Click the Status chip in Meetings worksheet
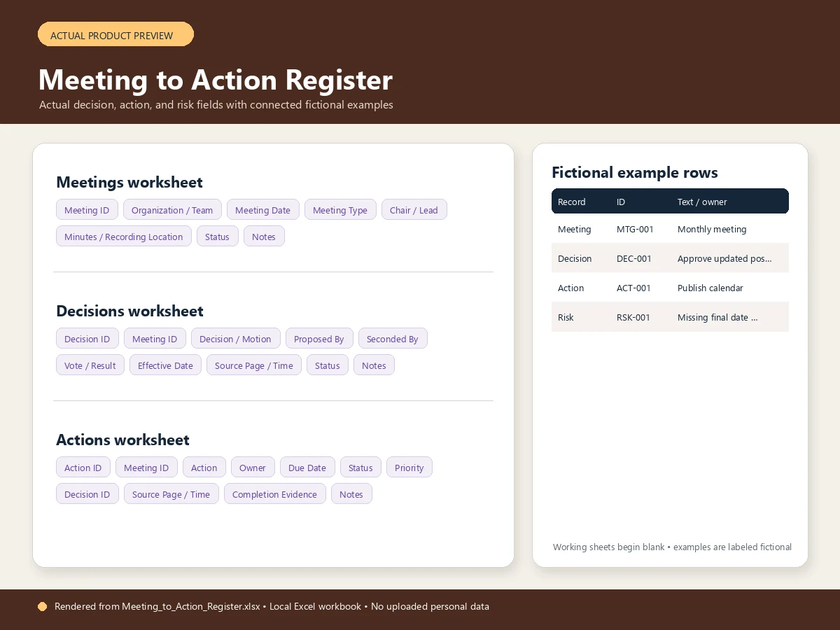This screenshot has height=630, width=840. pos(217,237)
